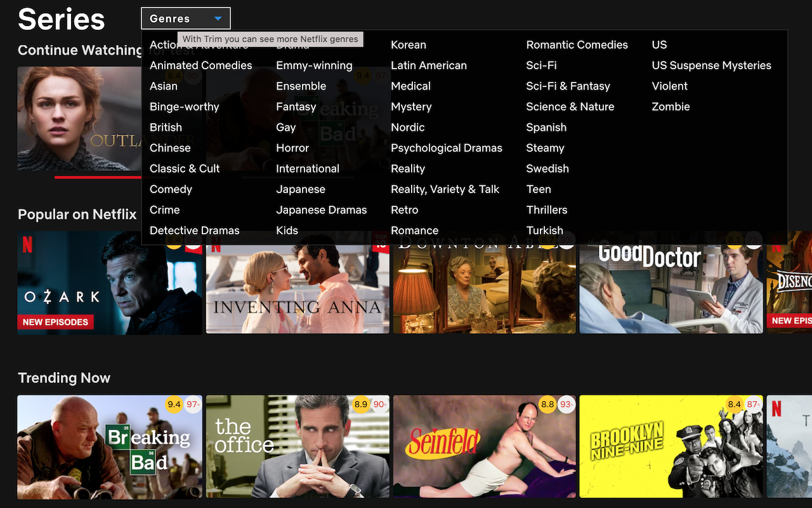Open the Thrillers genre

point(547,210)
